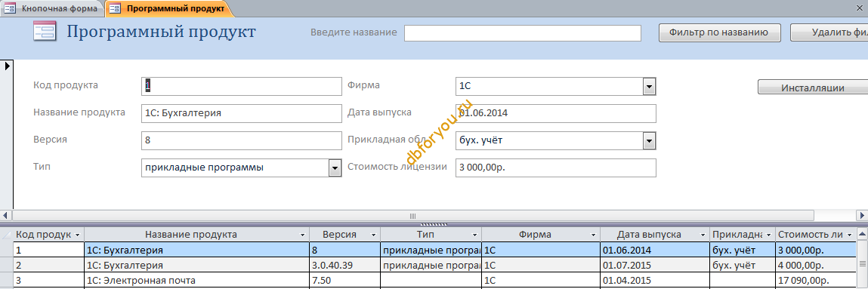Click date cell 01.04.2015
This screenshot has height=289, width=868.
coord(655,280)
